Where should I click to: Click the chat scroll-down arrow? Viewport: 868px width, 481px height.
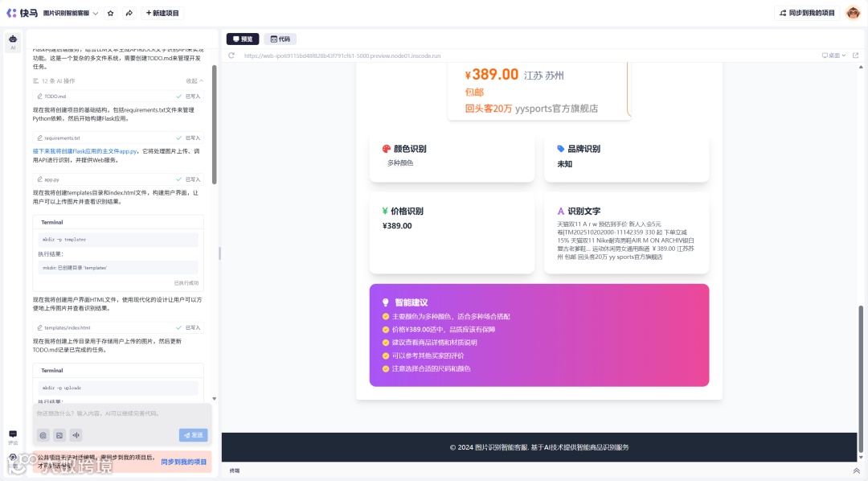215,398
